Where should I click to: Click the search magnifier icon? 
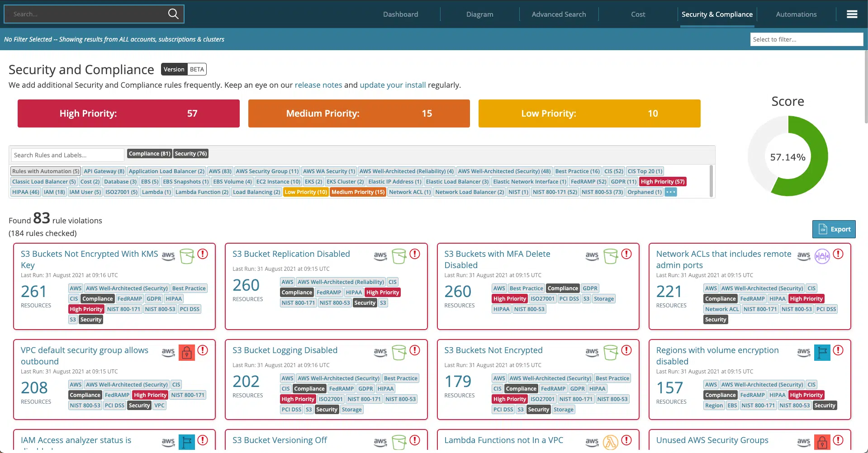coord(173,14)
